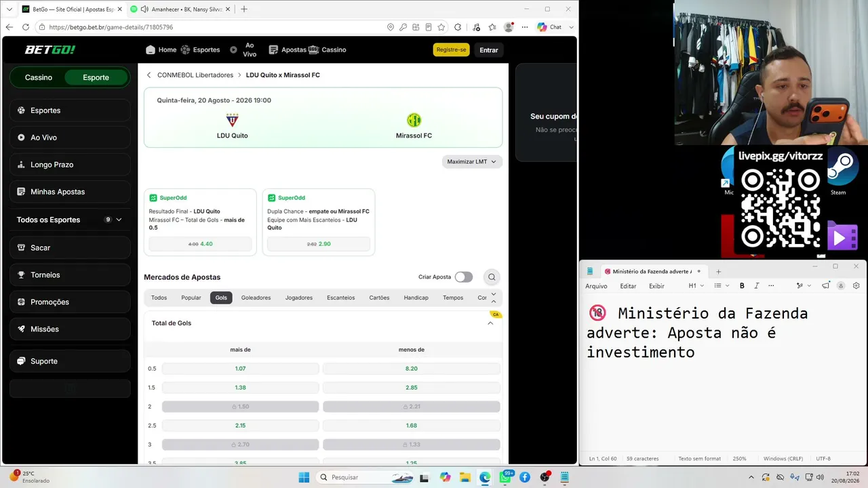Add this page to browser favorites

click(441, 27)
